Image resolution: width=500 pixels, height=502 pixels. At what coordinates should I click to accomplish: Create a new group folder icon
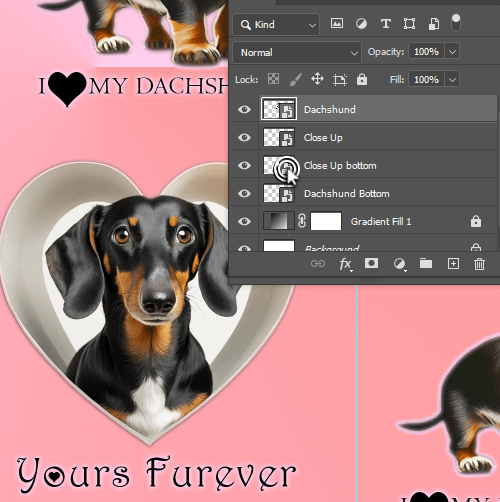[426, 263]
